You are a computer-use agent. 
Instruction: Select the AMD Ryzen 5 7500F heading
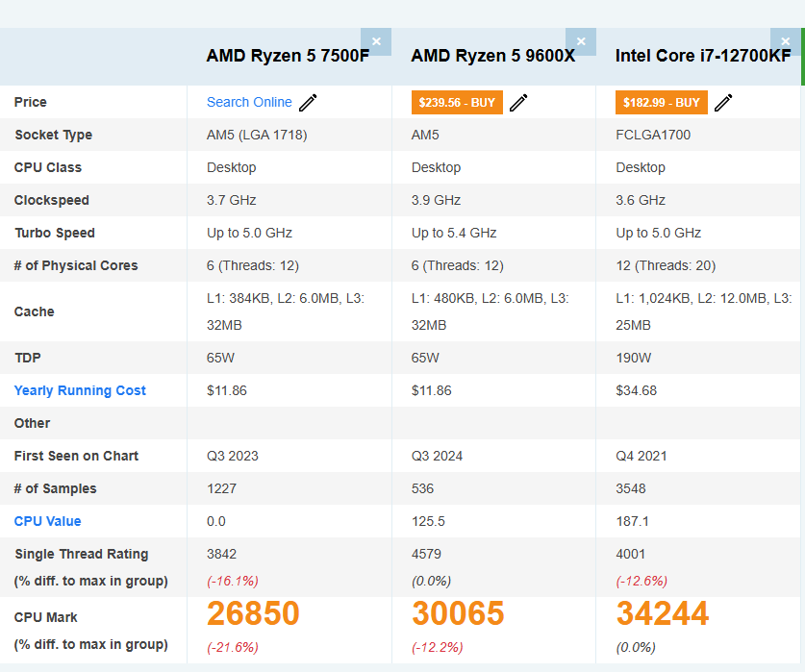point(288,56)
